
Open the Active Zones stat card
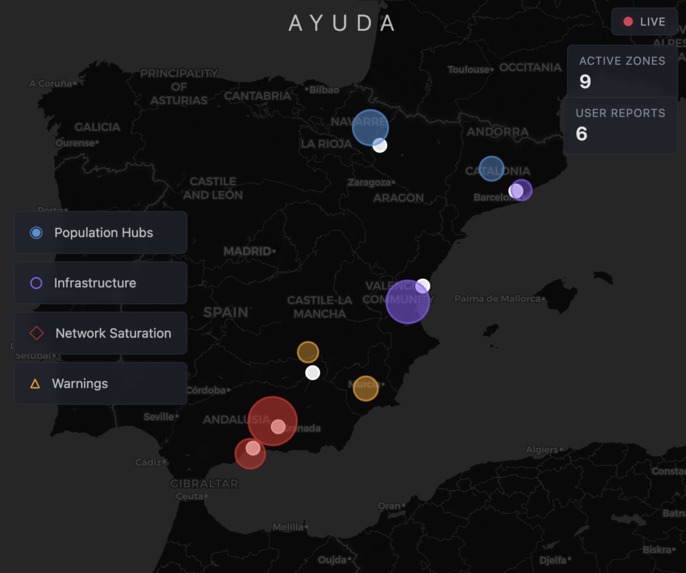(x=622, y=71)
